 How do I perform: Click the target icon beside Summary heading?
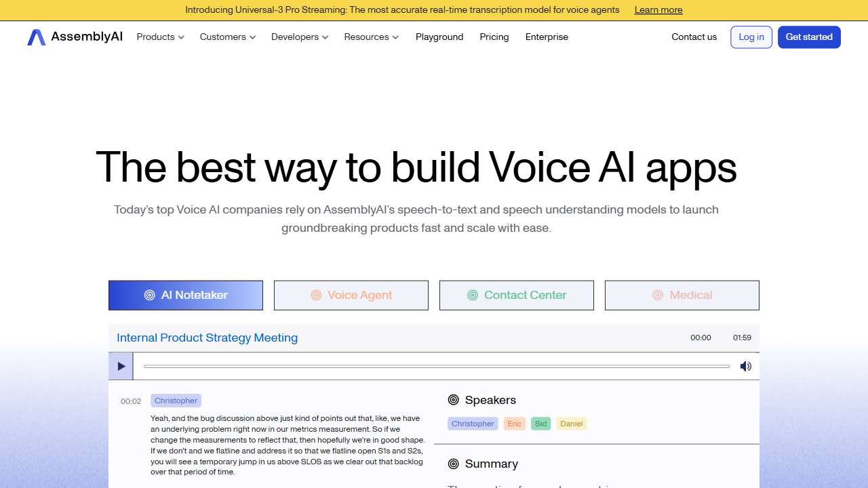point(454,464)
